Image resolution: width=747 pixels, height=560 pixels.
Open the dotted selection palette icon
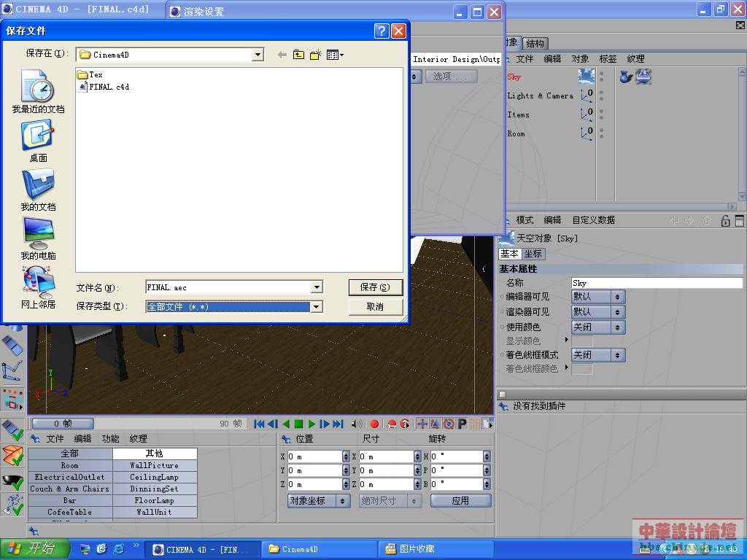click(x=12, y=399)
